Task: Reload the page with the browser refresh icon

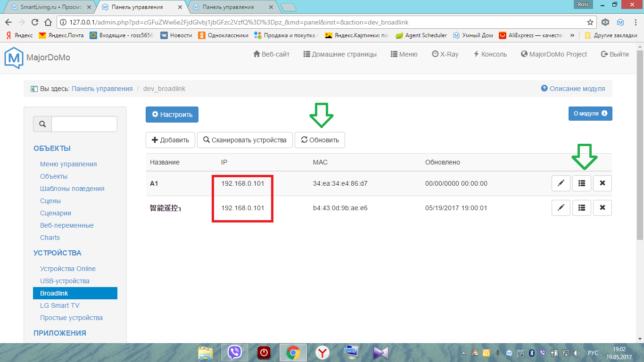Action: (34, 22)
